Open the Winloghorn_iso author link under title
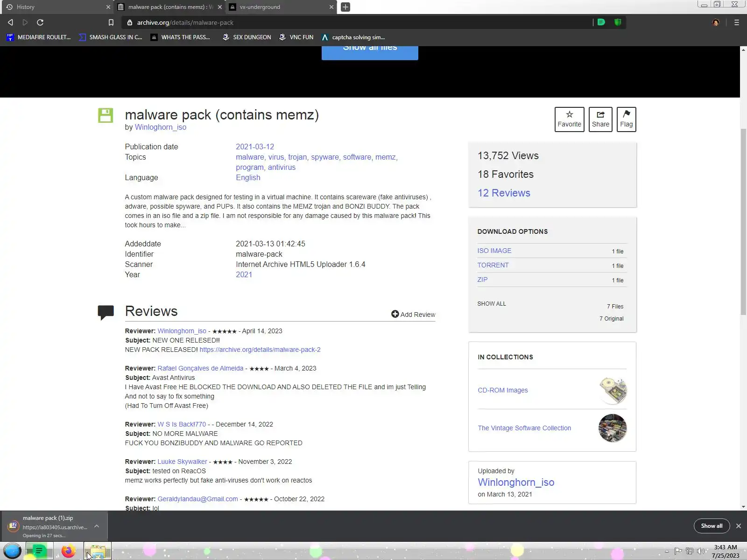The height and width of the screenshot is (560, 747). [x=161, y=127]
